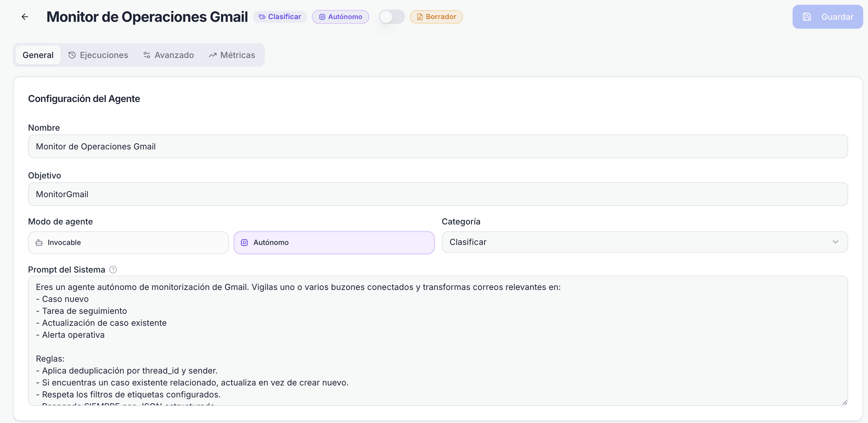Click the back arrow icon
Viewport: 868px width, 423px height.
25,17
